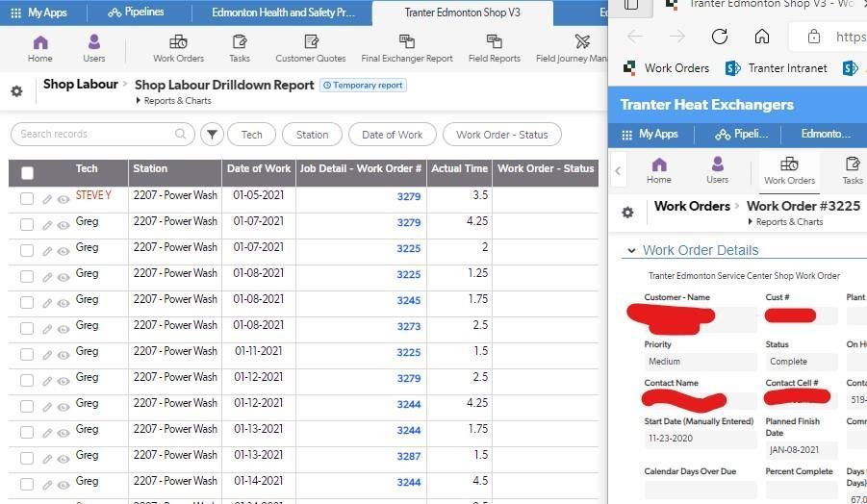Tick checkbox for Greg 01-11-2021 row
Image resolution: width=867 pixels, height=504 pixels.
click(x=27, y=354)
